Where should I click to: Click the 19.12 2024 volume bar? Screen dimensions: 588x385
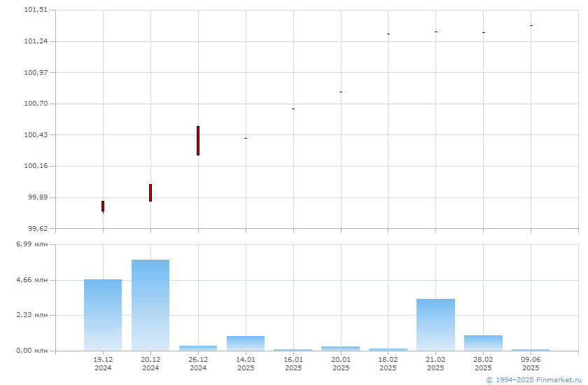(x=103, y=315)
